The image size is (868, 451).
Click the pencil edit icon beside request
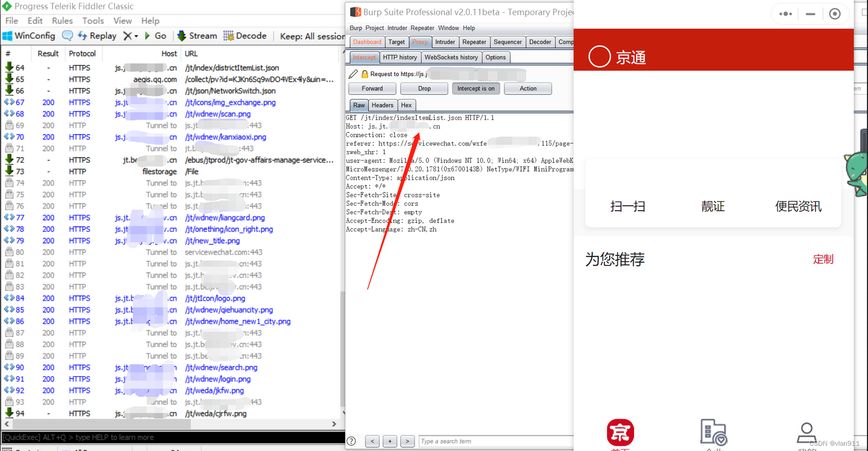[353, 74]
